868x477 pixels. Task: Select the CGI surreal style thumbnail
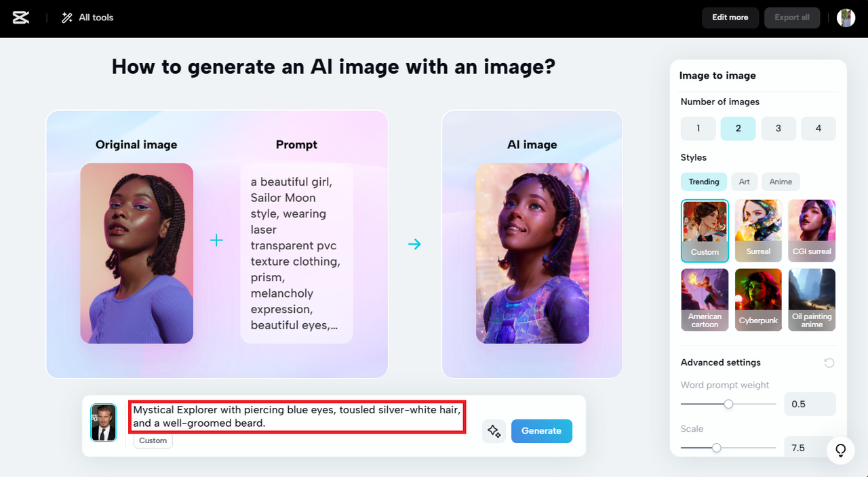coord(812,230)
